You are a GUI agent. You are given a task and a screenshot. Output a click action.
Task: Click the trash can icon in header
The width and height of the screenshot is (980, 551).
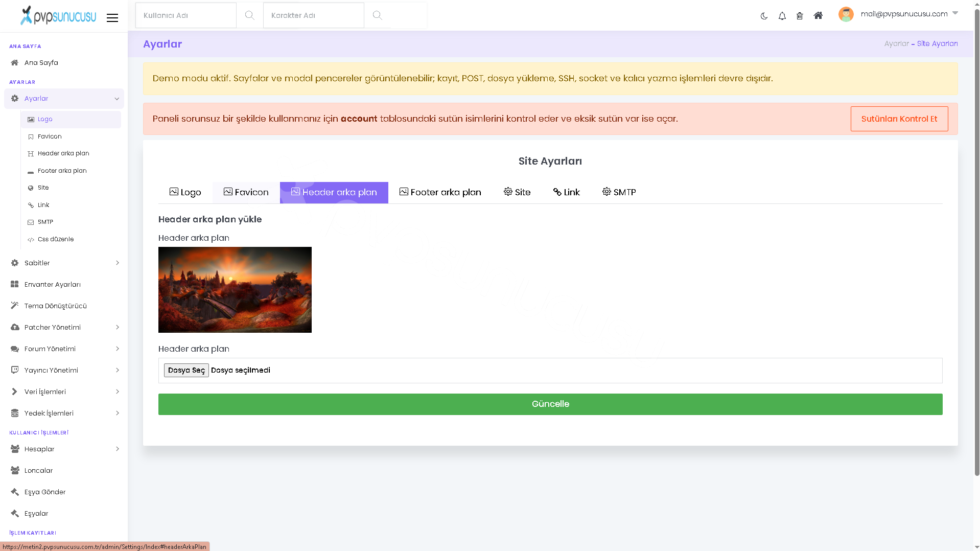800,16
